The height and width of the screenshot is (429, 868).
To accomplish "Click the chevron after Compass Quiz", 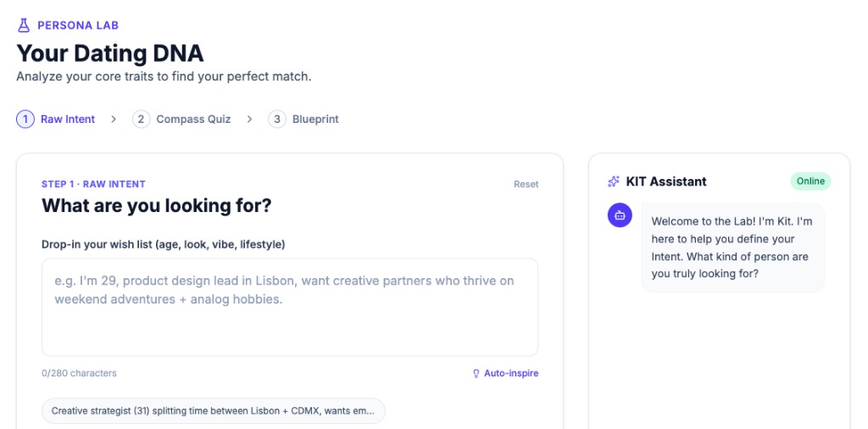I will 249,120.
